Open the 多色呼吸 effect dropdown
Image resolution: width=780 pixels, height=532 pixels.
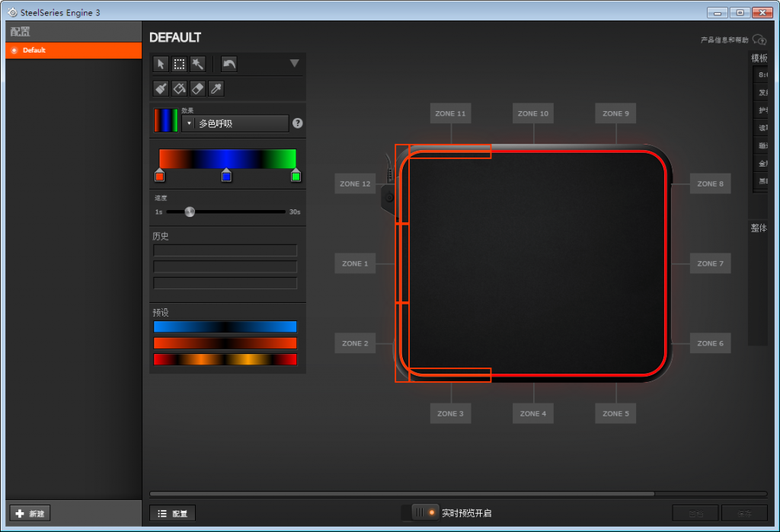pos(235,123)
